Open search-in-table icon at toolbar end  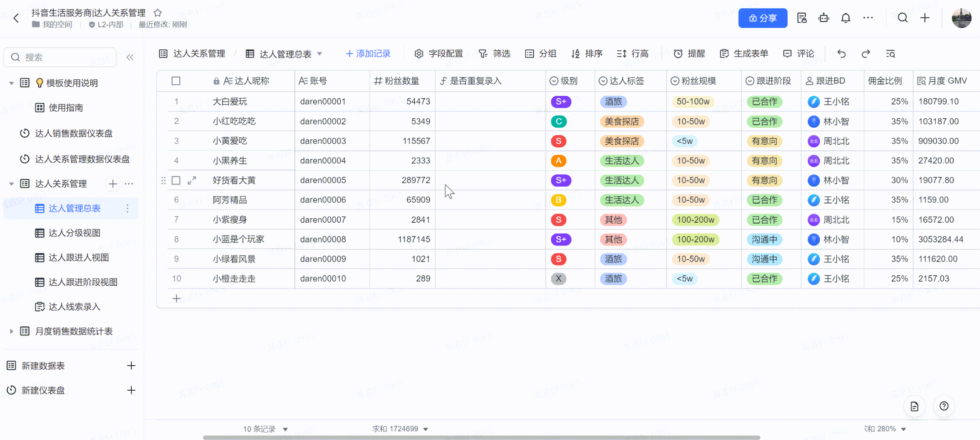click(x=890, y=54)
